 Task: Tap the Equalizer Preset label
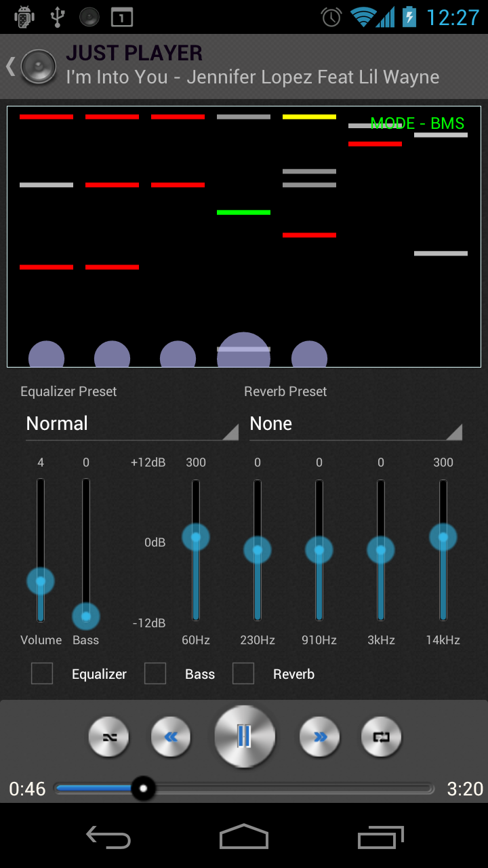pos(68,392)
